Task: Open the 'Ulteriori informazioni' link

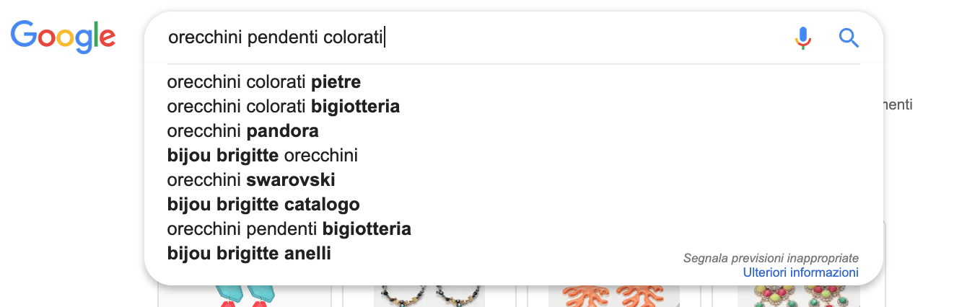Action: (x=800, y=272)
